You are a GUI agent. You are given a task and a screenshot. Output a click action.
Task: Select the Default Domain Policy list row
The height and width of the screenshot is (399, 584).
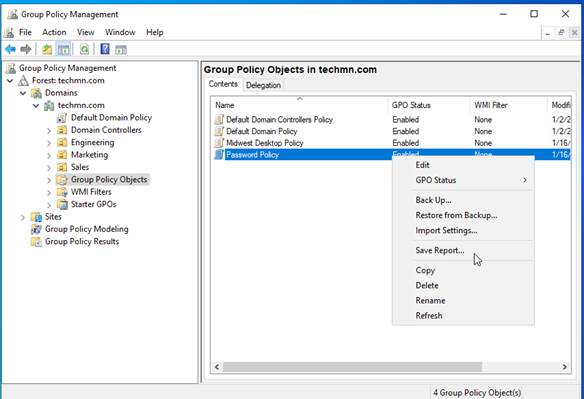(391, 131)
